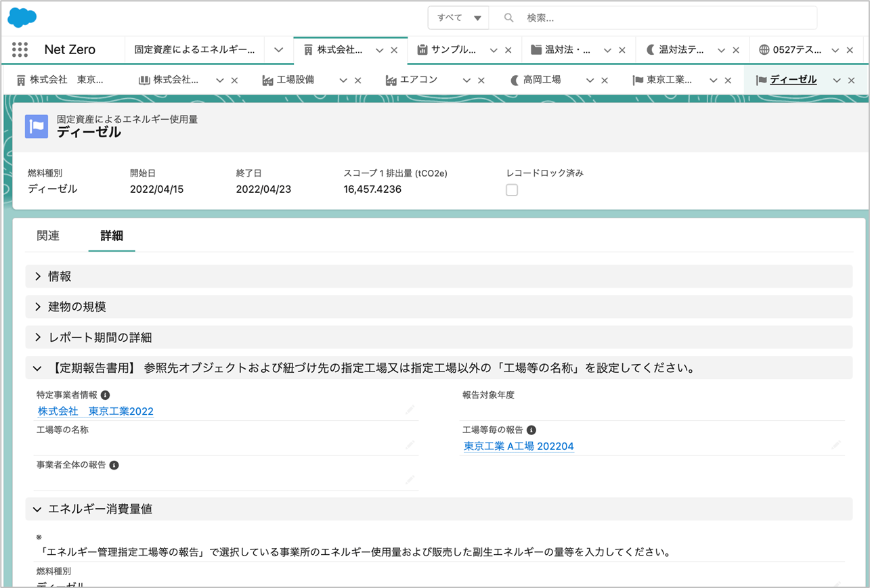
Task: Edit 特定事業者情報 field with pencil icon
Action: coord(410,410)
